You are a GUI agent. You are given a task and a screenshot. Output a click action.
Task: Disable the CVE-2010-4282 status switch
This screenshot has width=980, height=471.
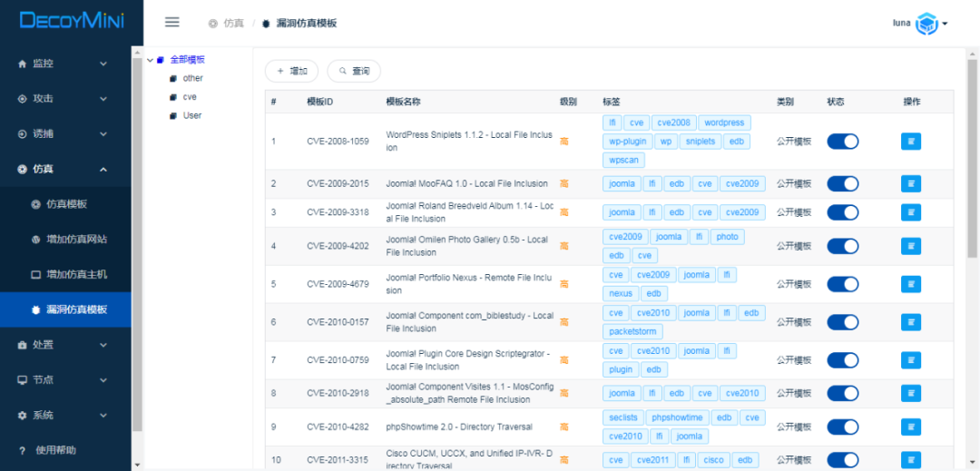[x=842, y=427]
